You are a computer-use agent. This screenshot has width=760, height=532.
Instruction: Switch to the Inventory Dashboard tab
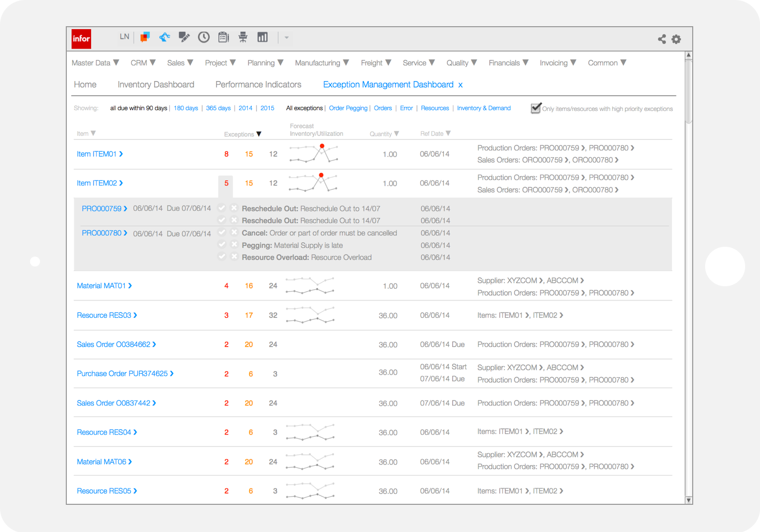[156, 85]
